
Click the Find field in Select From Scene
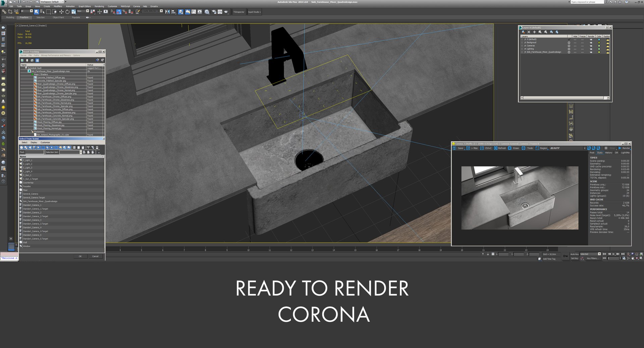[35, 152]
